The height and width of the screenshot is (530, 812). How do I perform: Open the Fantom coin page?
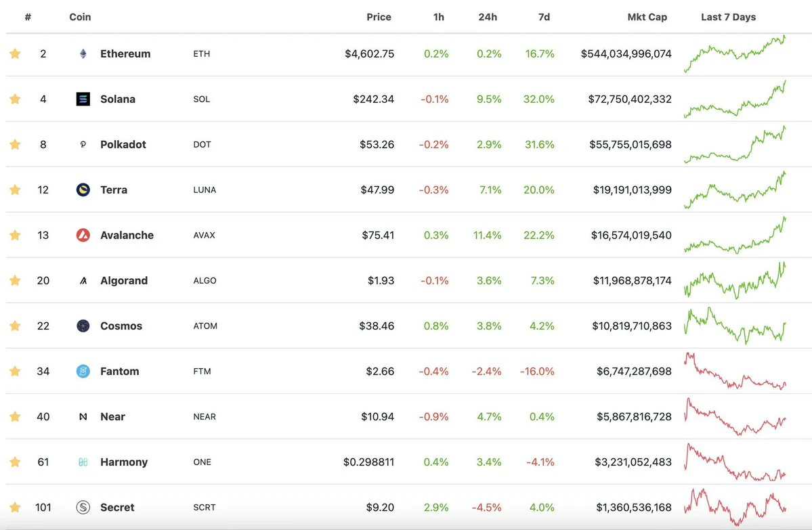[120, 371]
